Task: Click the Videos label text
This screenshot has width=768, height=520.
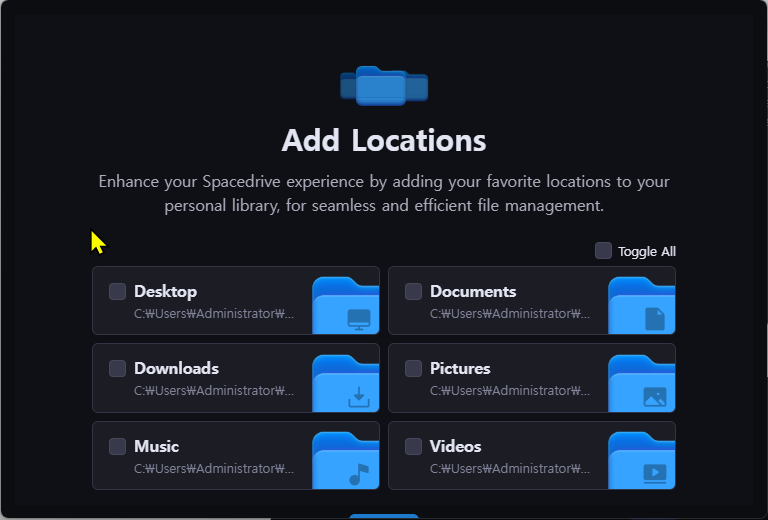Action: pos(456,446)
